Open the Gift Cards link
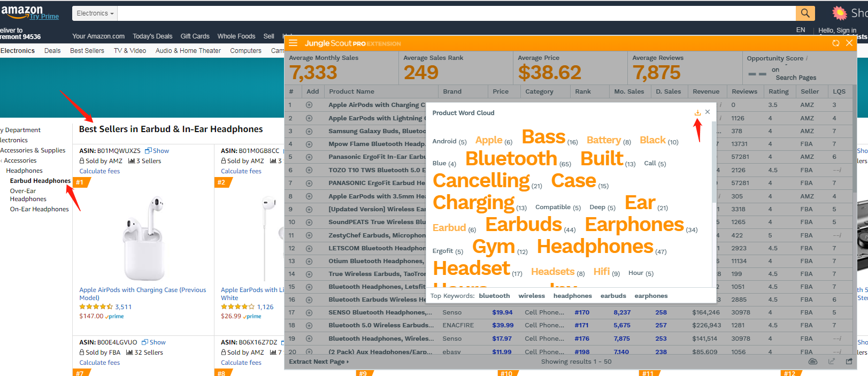 pos(195,36)
